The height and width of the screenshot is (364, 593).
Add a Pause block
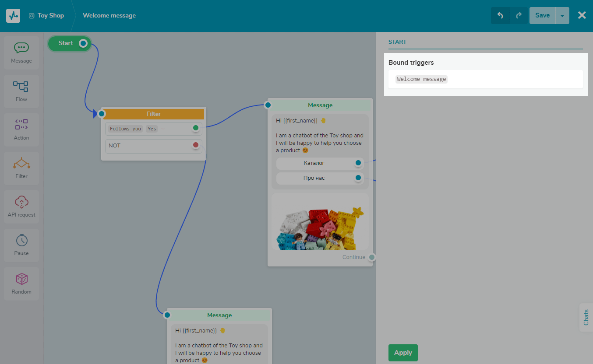coord(21,245)
